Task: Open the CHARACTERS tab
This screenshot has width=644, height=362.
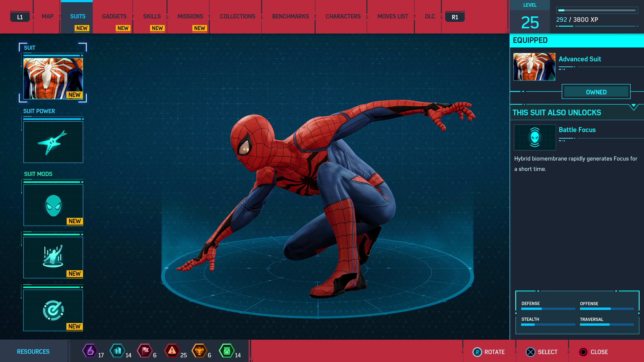Action: click(343, 16)
